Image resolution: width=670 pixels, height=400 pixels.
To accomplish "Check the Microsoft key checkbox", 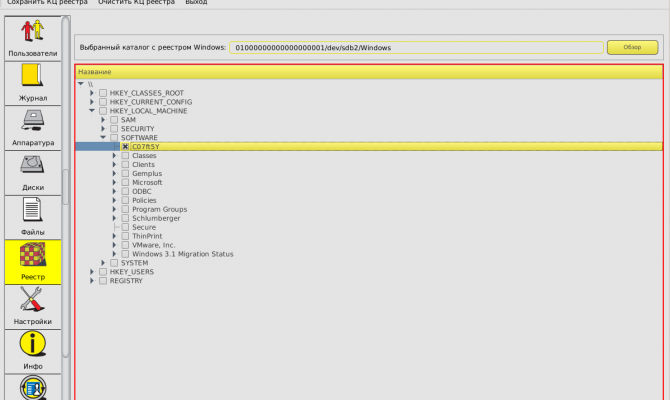I will [125, 182].
